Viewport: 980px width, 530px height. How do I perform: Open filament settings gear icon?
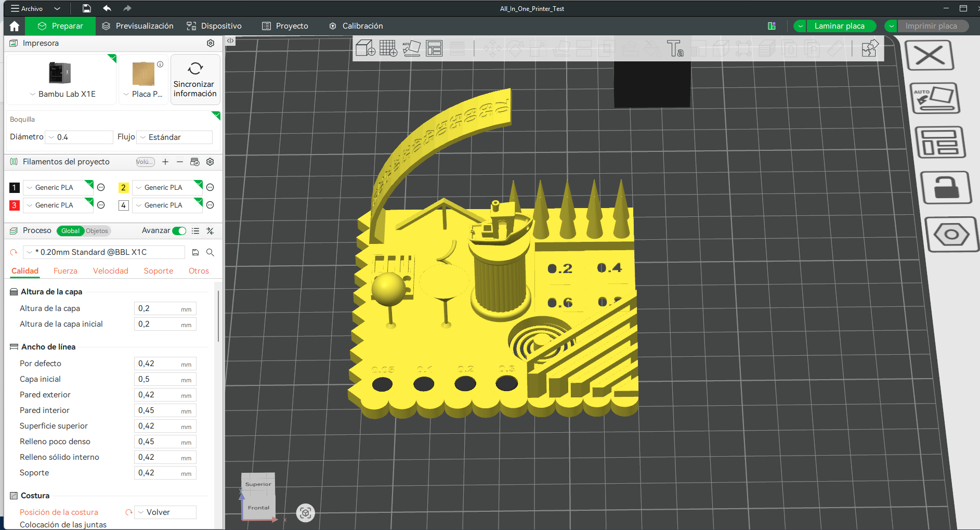point(210,162)
